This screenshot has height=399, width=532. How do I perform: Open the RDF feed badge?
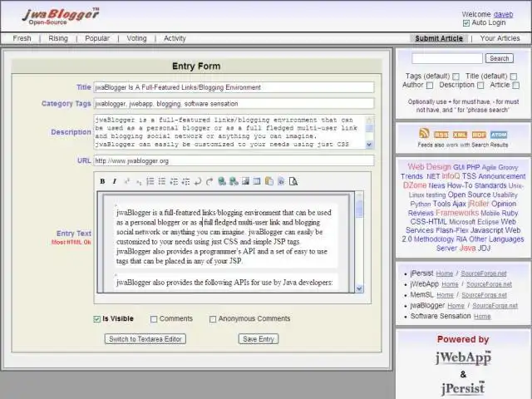tap(479, 135)
